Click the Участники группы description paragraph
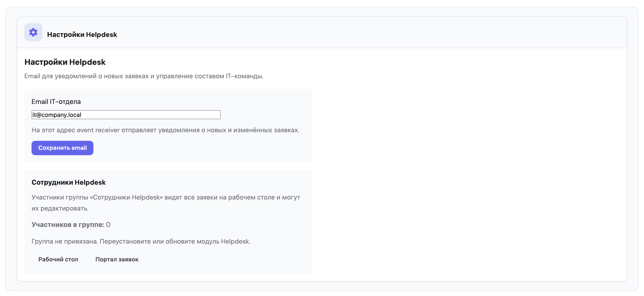 point(166,203)
